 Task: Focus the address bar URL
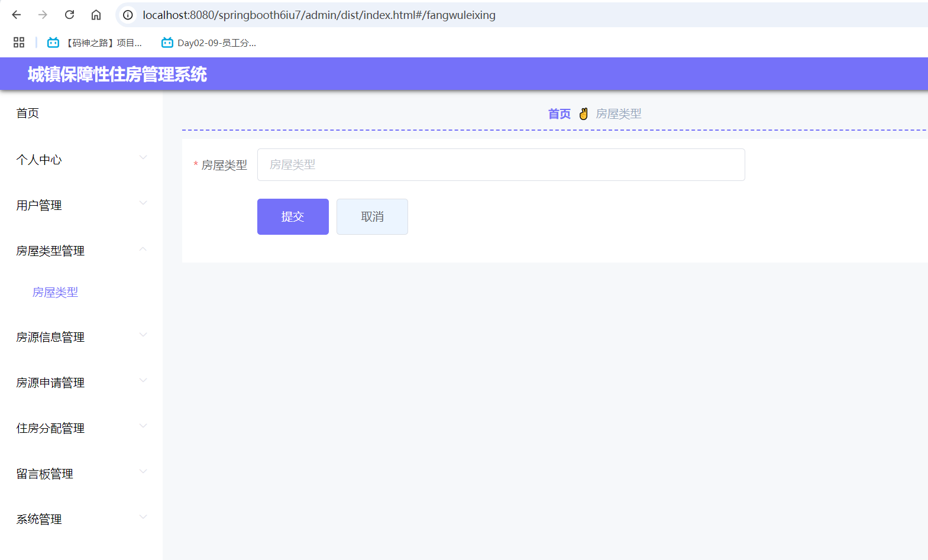(319, 15)
